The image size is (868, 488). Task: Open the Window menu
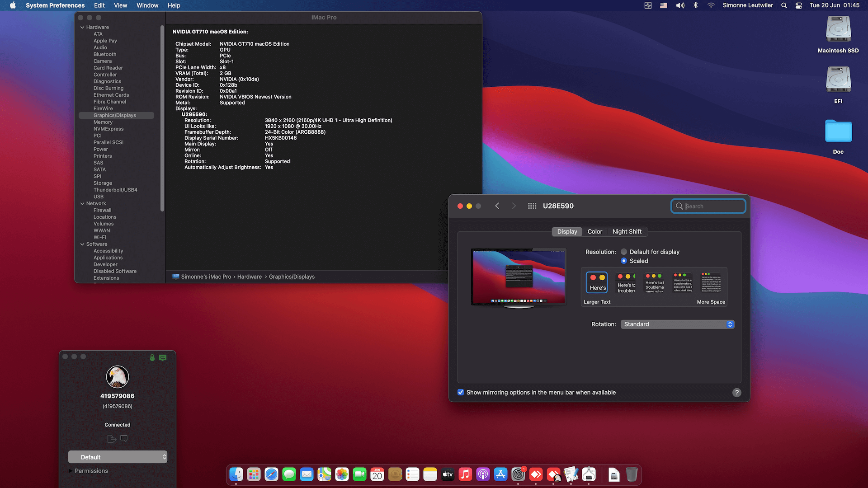point(147,5)
